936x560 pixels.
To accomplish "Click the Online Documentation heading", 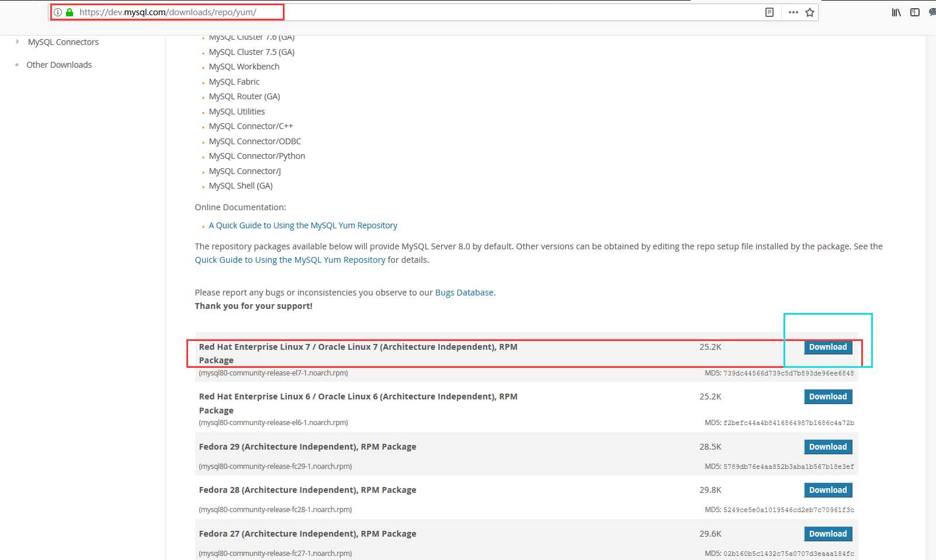I will (240, 207).
